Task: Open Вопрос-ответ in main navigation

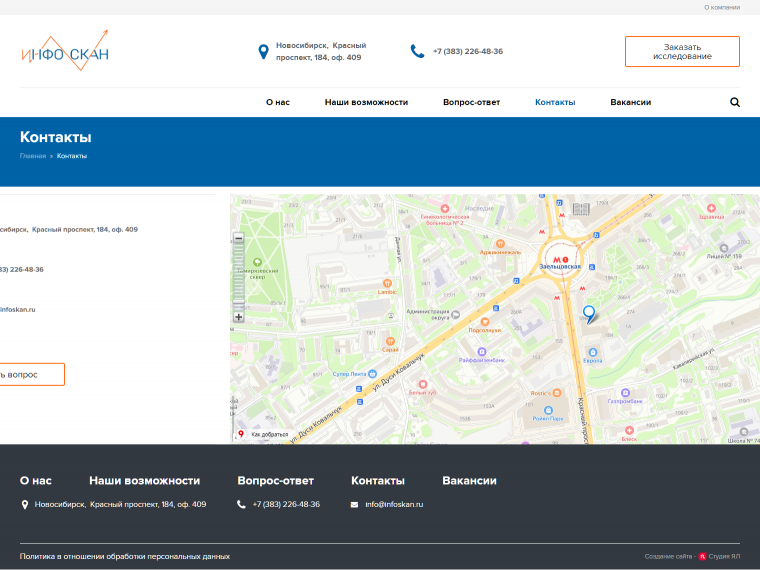Action: 472,102
